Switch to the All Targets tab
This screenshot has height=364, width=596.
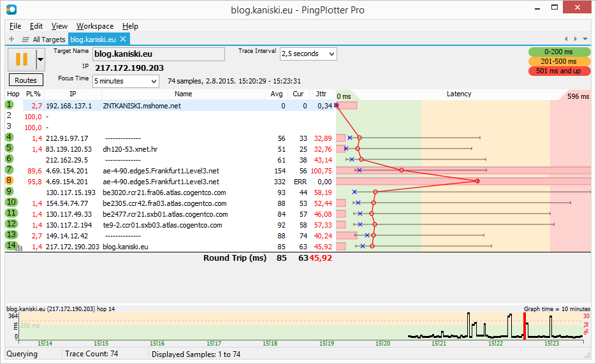tap(49, 40)
